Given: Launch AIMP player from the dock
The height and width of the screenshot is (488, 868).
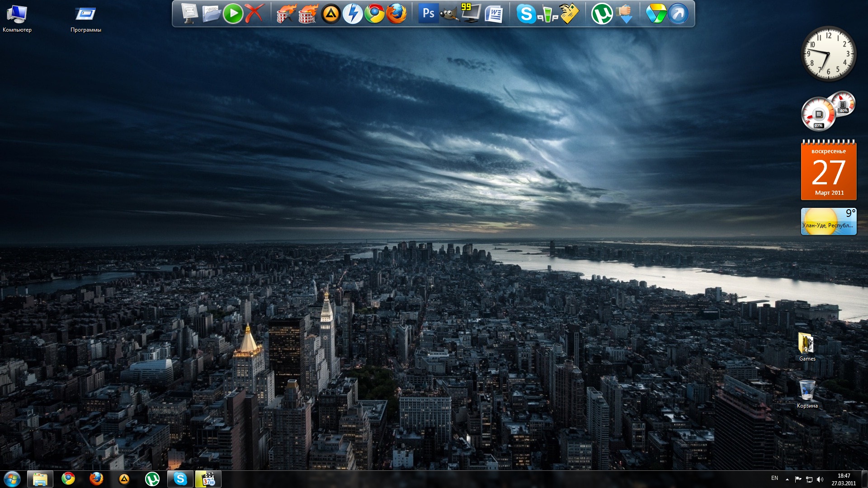Looking at the screenshot, I should [330, 14].
